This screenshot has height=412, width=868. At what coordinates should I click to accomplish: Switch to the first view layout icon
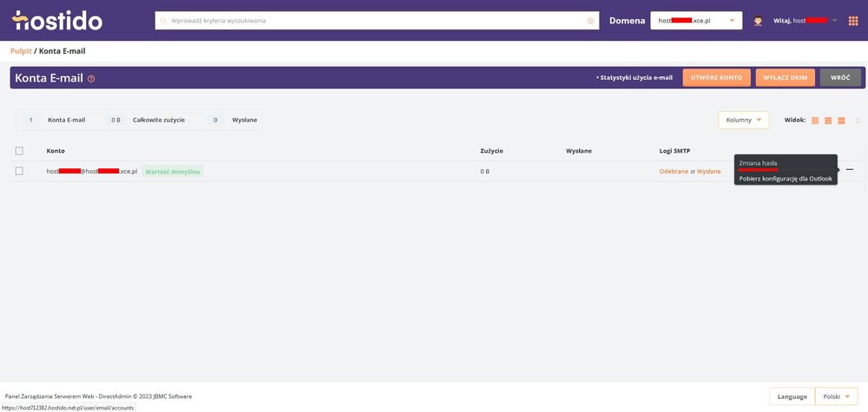(815, 120)
